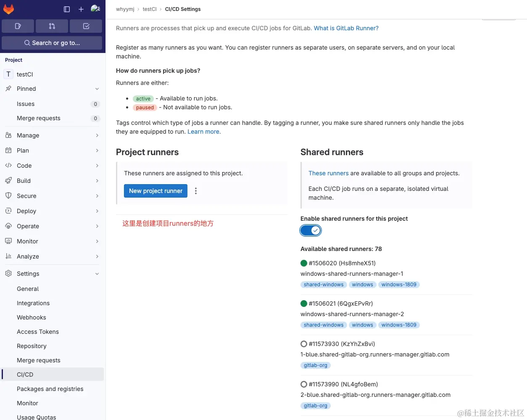The height and width of the screenshot is (420, 527).
Task: Click the merge requests shortcut icon
Action: click(x=52, y=26)
